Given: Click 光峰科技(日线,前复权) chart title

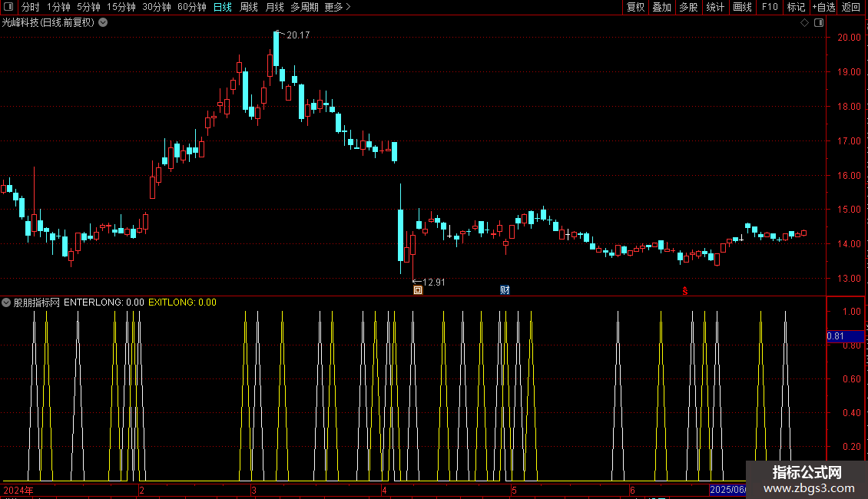Looking at the screenshot, I should tap(48, 23).
